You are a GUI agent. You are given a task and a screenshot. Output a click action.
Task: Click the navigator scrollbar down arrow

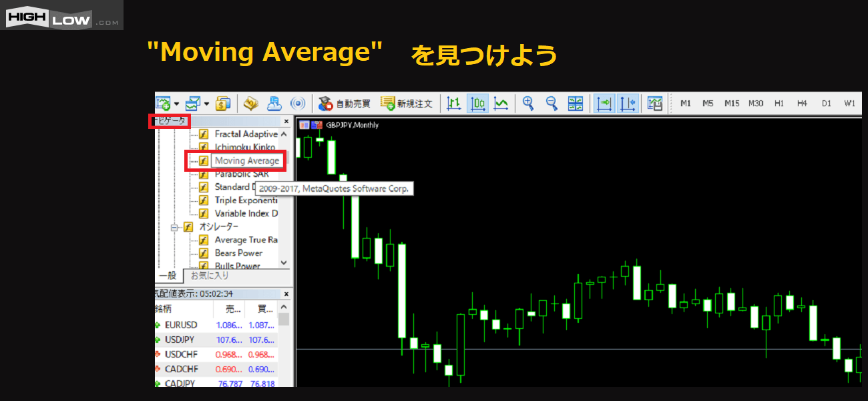tap(284, 263)
